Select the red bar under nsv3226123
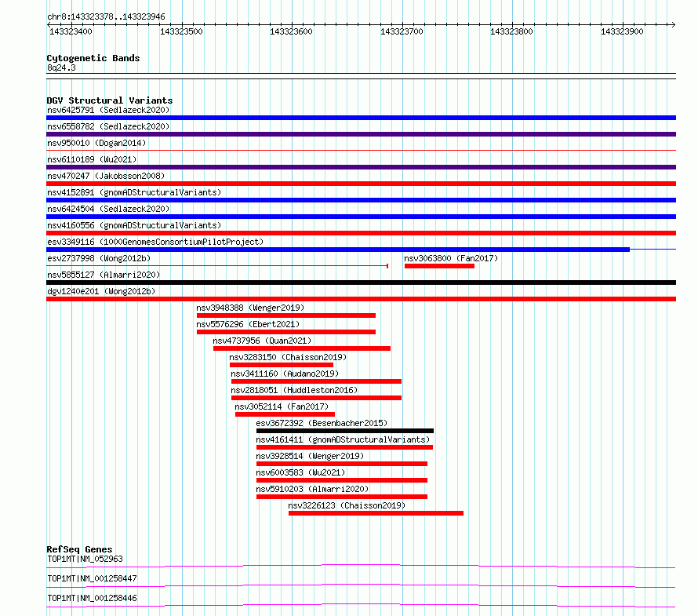The image size is (698, 616). point(376,513)
